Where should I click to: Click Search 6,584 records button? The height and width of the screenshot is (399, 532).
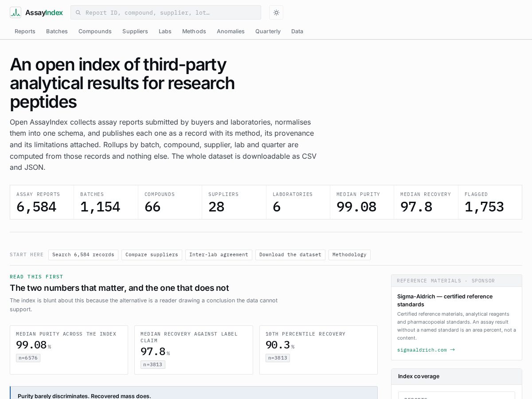[83, 255]
